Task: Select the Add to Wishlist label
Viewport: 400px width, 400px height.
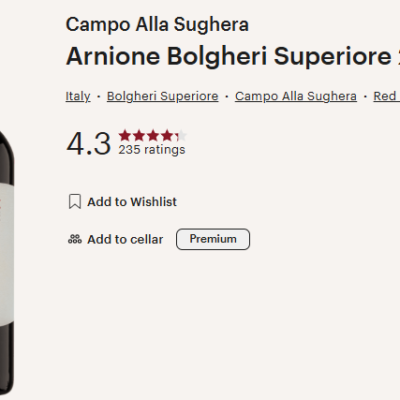Action: point(132,202)
